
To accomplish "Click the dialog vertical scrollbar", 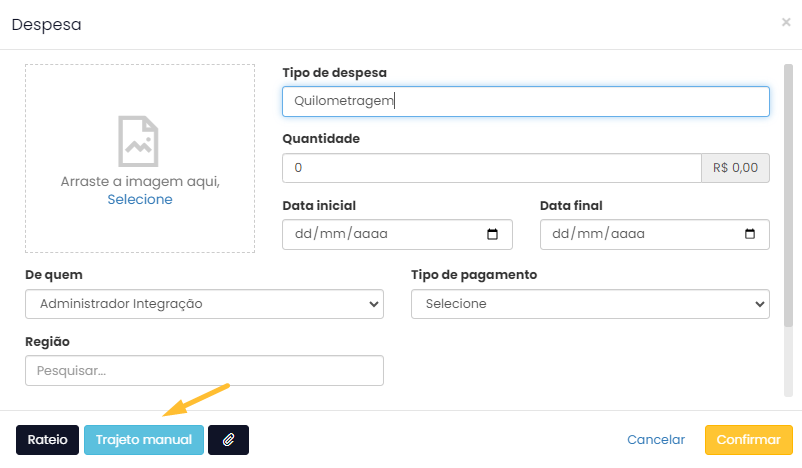I will click(788, 195).
